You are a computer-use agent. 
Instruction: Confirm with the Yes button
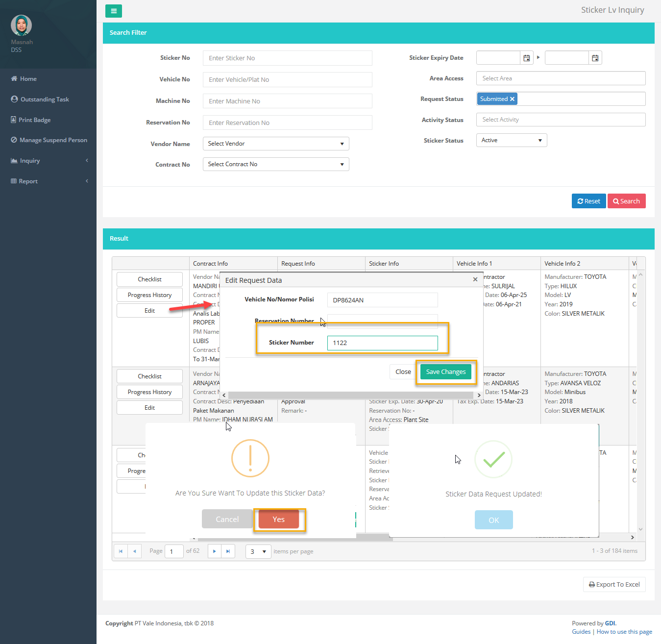pos(278,520)
